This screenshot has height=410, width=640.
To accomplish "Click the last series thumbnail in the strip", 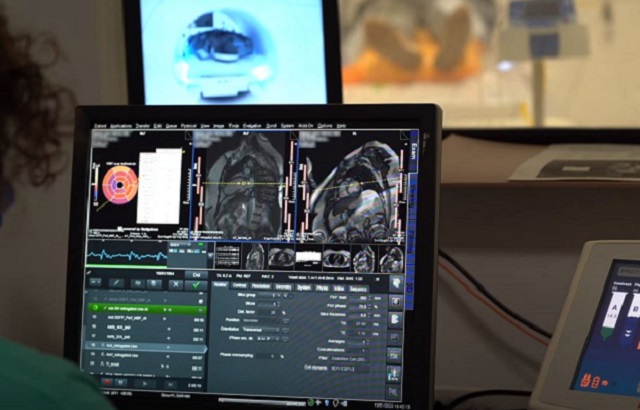I will coord(391,259).
